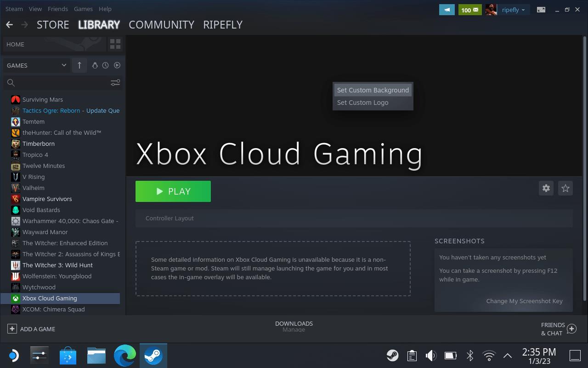The image size is (588, 368).
Task: Open the gear manage settings for the game
Action: (x=546, y=188)
